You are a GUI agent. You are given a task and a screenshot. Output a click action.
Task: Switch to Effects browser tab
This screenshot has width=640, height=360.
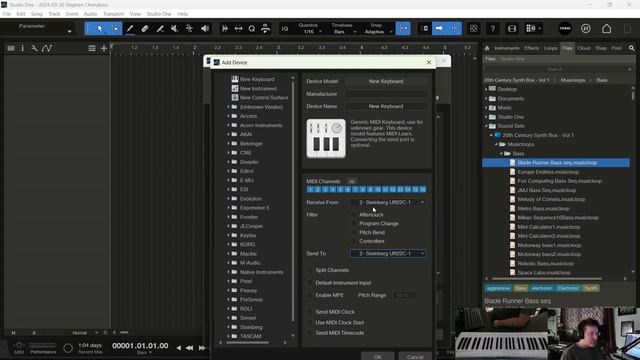531,48
